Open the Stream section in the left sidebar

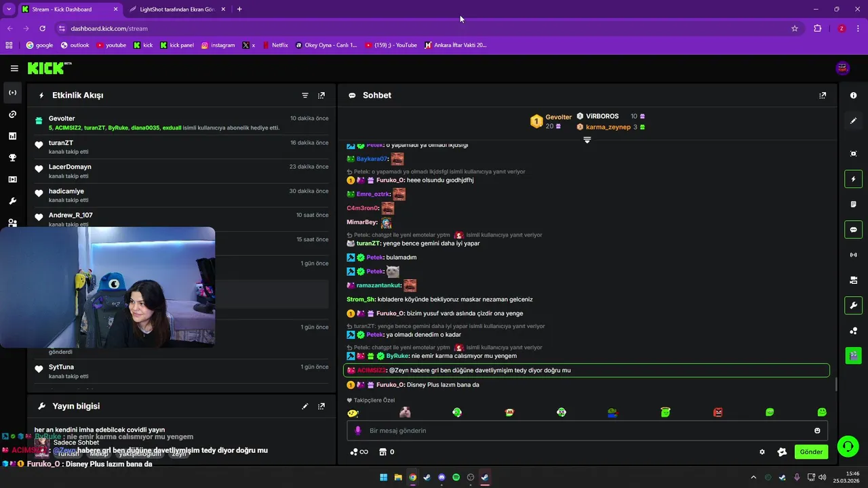coord(13,93)
